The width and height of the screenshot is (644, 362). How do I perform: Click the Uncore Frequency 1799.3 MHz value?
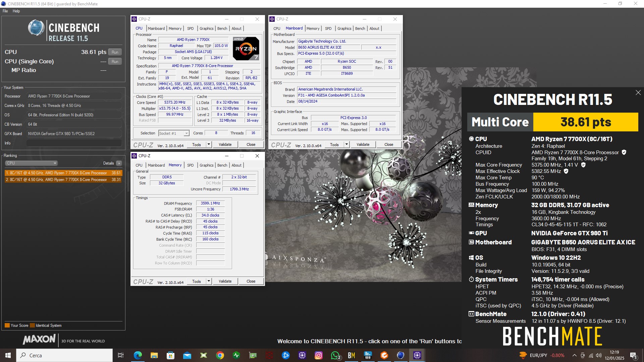[239, 189]
